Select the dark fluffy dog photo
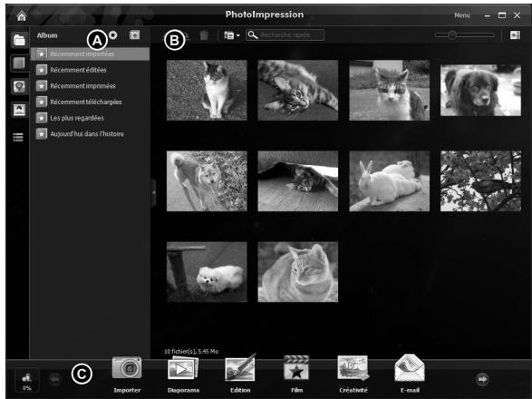Image resolution: width=532 pixels, height=399 pixels. [x=480, y=91]
